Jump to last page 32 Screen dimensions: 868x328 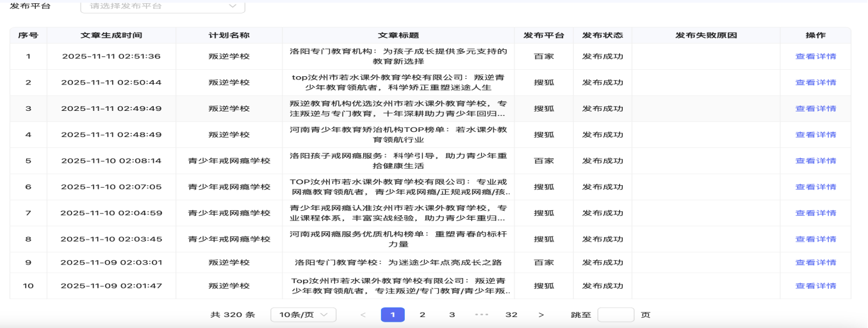[x=511, y=315]
